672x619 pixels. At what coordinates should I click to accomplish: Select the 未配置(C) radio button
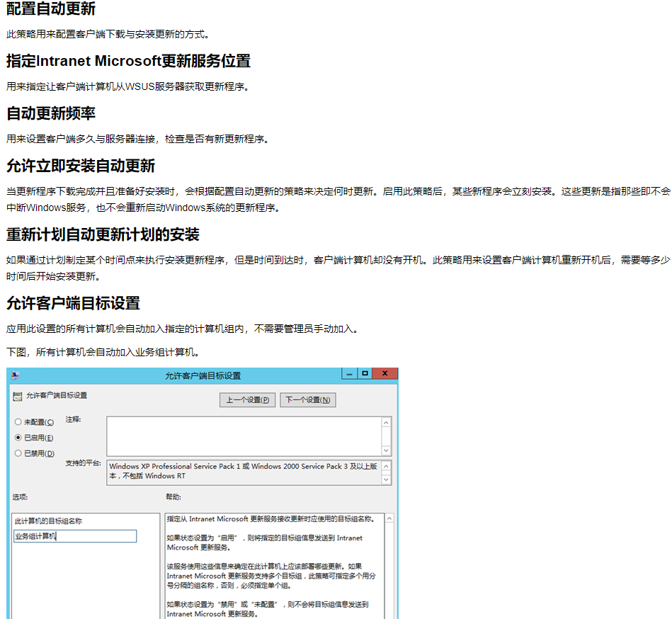coord(18,422)
